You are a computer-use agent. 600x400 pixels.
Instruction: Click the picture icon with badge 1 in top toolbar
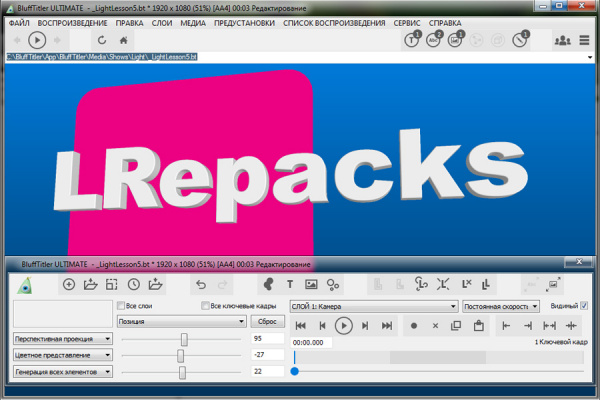click(455, 39)
